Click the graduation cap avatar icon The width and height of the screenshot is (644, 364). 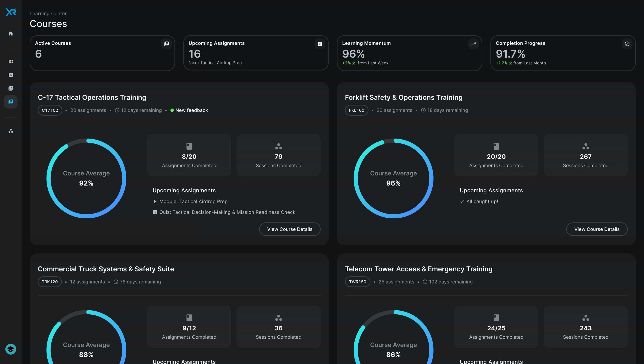point(11,349)
